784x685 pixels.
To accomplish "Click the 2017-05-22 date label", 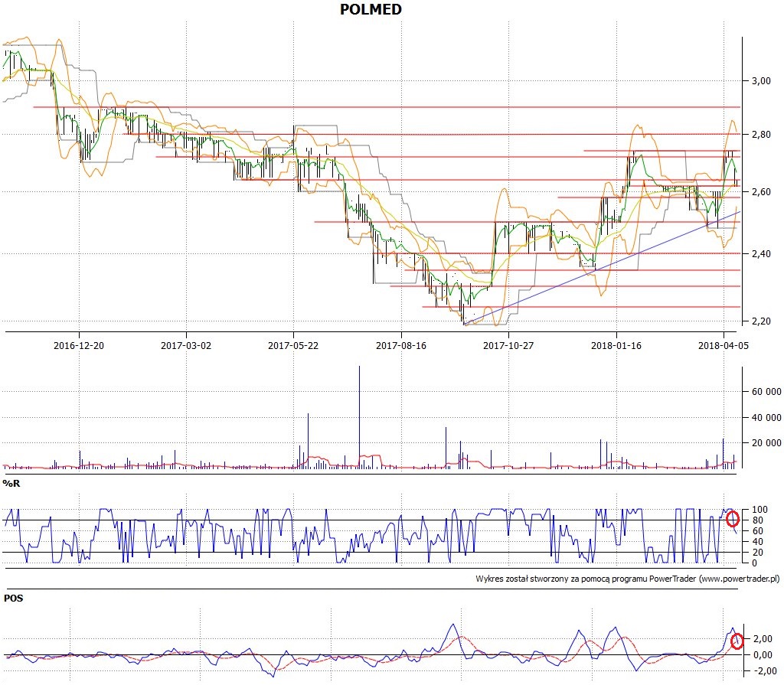I will tap(293, 345).
